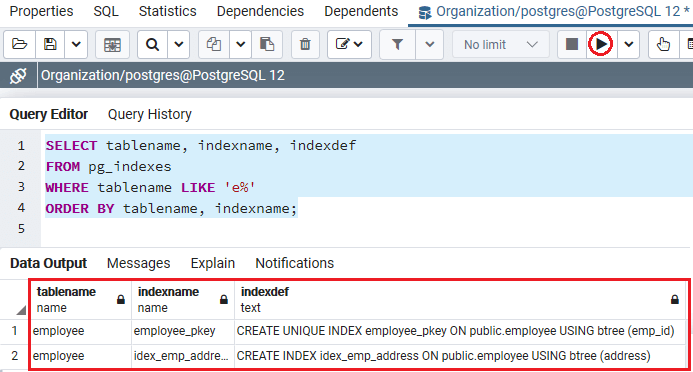
Task: Expand save options dropdown arrow
Action: 76,44
